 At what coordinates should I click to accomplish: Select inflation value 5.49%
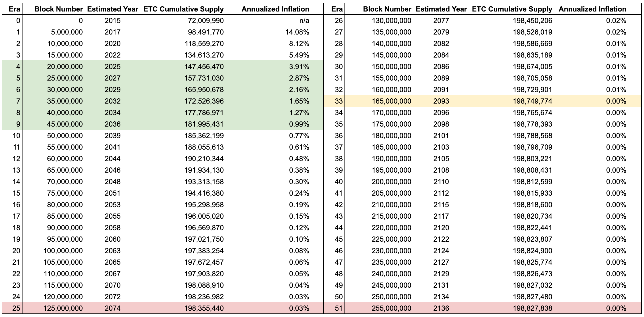tap(299, 55)
